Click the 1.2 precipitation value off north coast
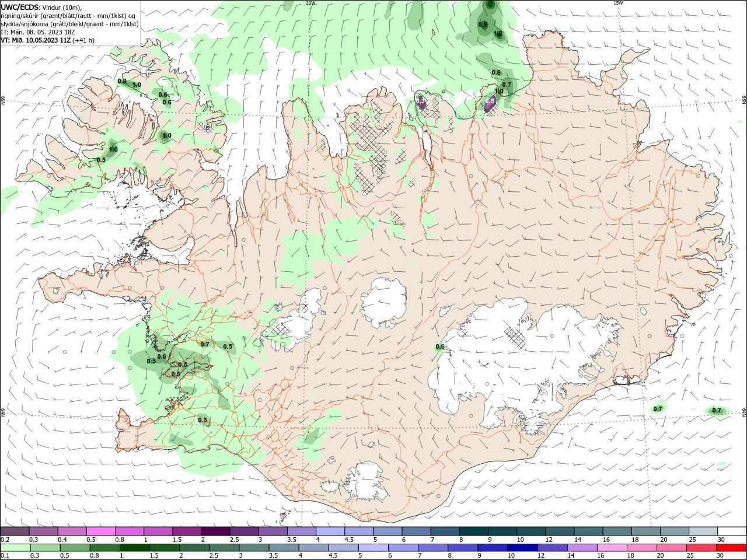This screenshot has height=560, width=747. (x=498, y=34)
